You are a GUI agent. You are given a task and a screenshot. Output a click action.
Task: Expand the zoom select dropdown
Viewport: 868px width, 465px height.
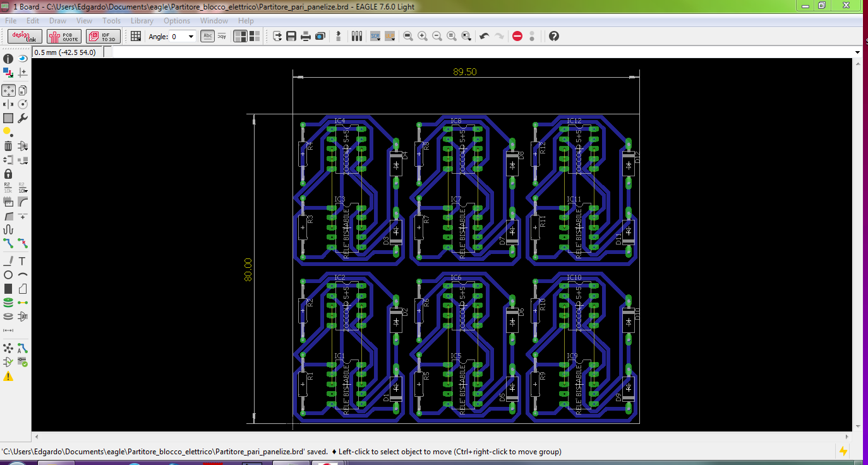466,36
